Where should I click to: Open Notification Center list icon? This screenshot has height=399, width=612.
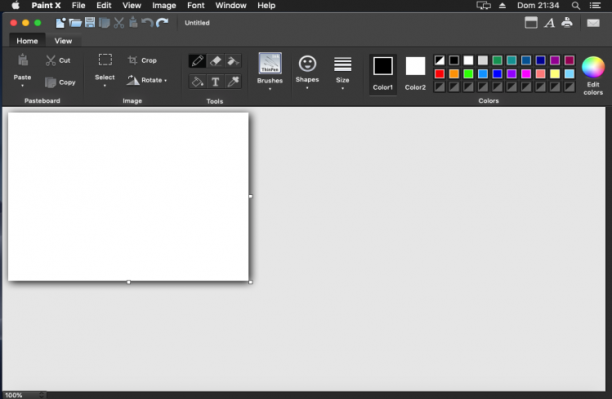coord(595,5)
